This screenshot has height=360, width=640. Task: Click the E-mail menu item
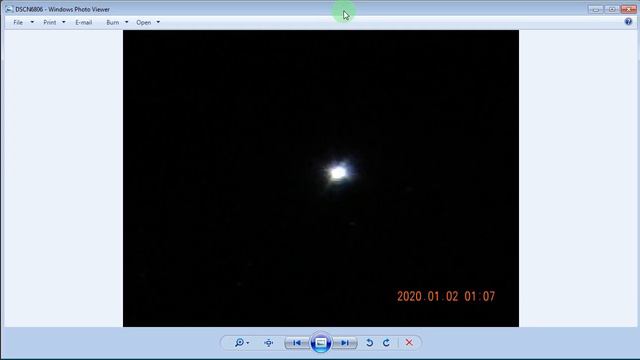(83, 22)
